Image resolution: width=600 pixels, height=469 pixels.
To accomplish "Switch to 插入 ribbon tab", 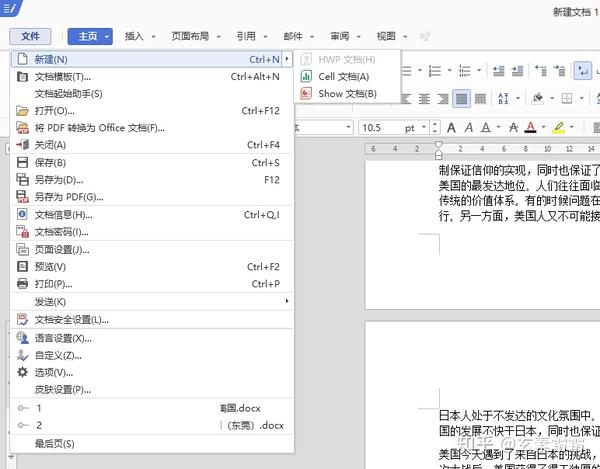I will pyautogui.click(x=134, y=36).
